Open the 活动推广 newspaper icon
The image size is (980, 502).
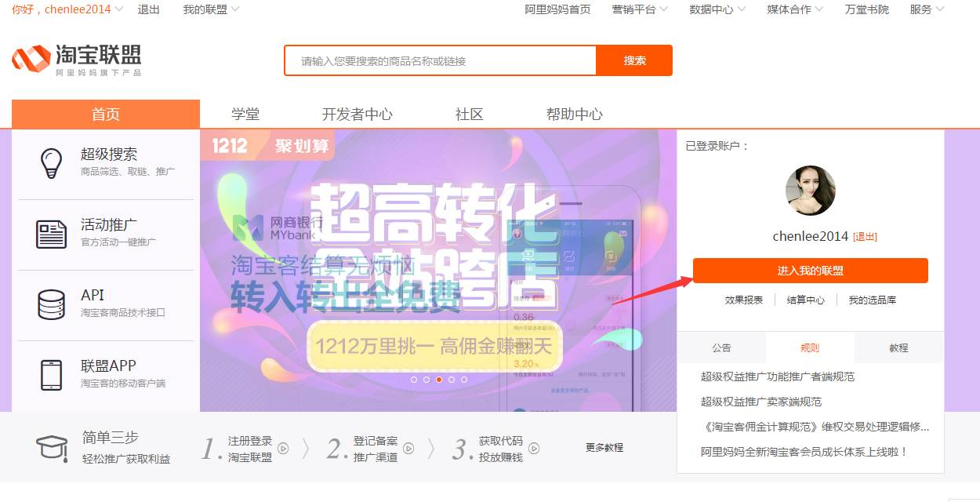pyautogui.click(x=52, y=235)
